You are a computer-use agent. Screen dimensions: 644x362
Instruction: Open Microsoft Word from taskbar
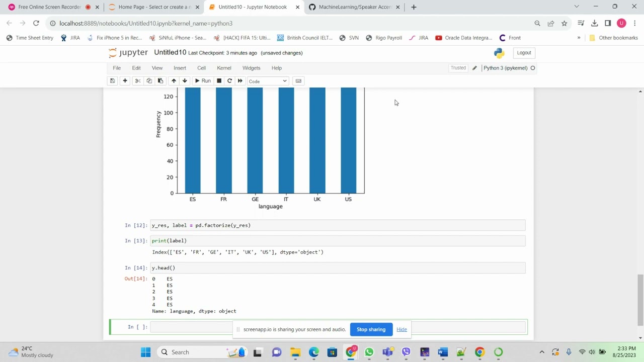click(x=443, y=352)
